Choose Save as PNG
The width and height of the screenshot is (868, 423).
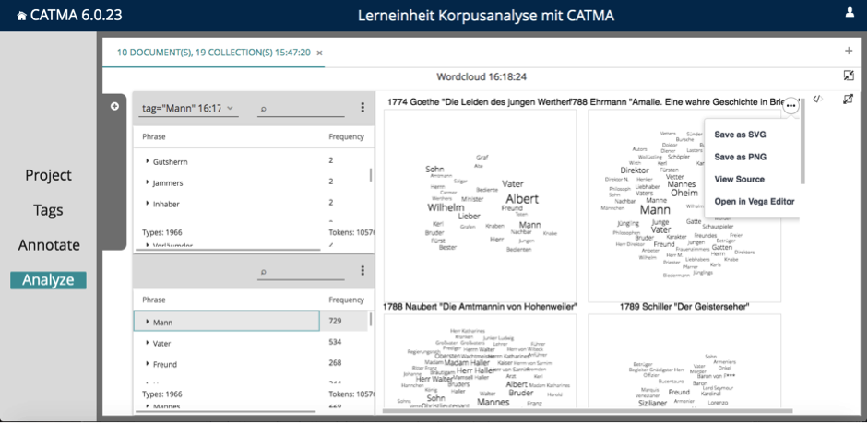(x=740, y=157)
